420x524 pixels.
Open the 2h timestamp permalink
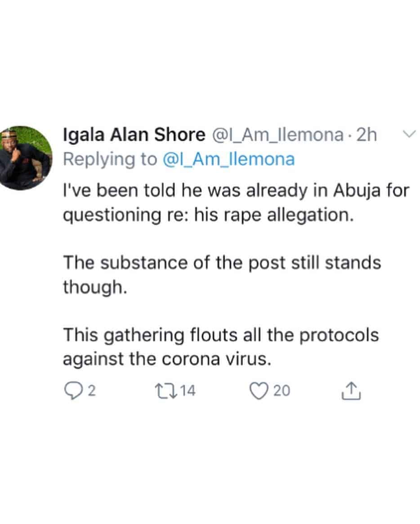click(x=366, y=135)
